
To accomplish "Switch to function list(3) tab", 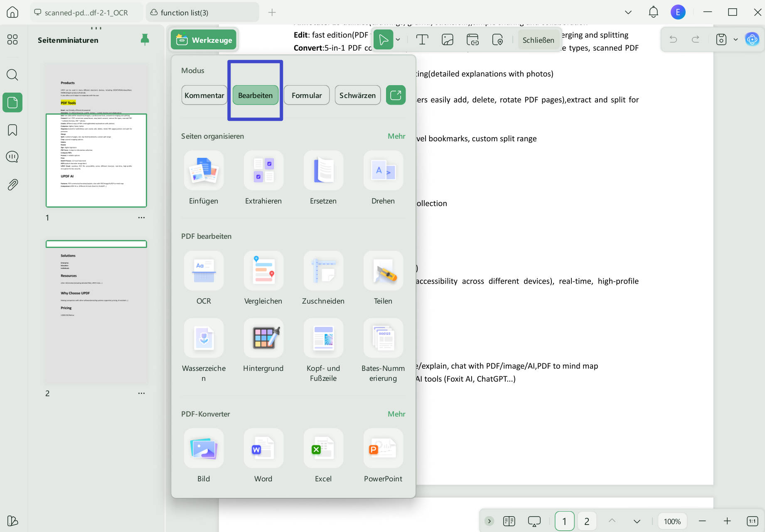I will pyautogui.click(x=202, y=12).
